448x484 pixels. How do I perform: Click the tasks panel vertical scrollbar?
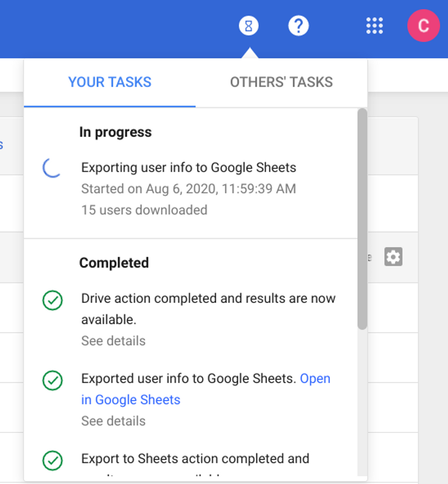point(362,219)
